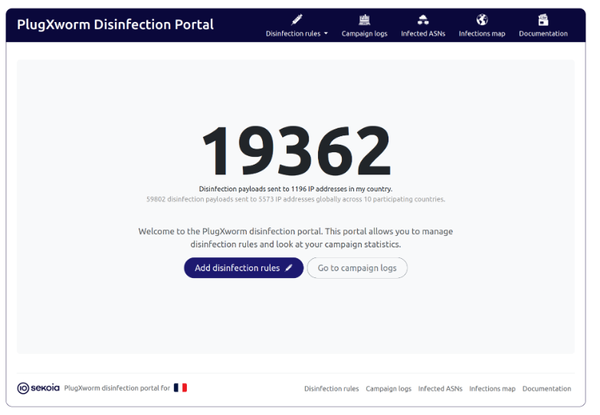Click the PlugXworm Disinfection Portal title
The height and width of the screenshot is (415, 600).
click(x=115, y=24)
